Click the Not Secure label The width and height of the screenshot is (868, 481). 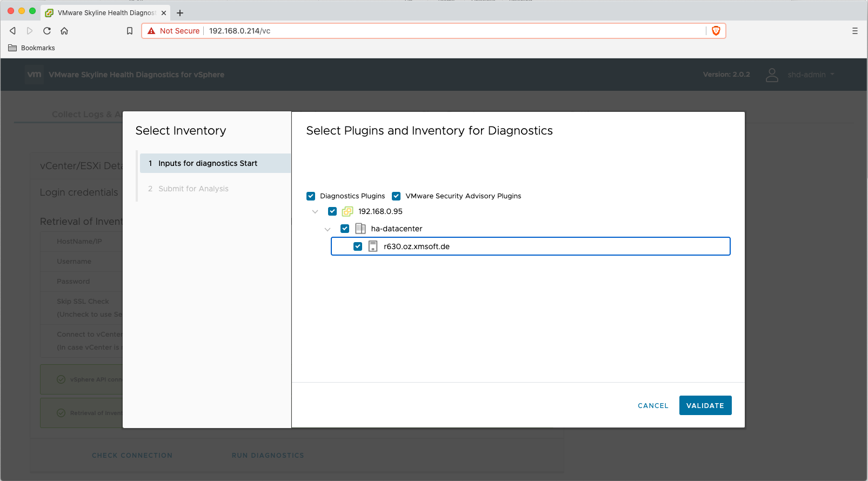(179, 31)
